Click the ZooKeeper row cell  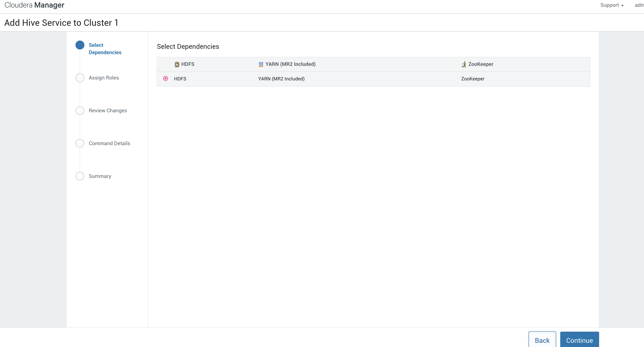coord(473,79)
